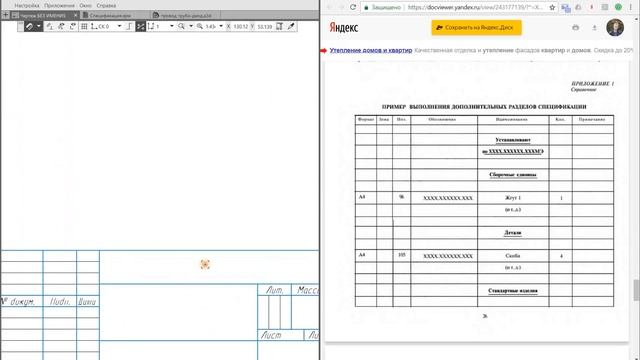Image resolution: width=640 pixels, height=360 pixels.
Task: Click the X coordinate field in KOMPAS
Action: point(241,27)
